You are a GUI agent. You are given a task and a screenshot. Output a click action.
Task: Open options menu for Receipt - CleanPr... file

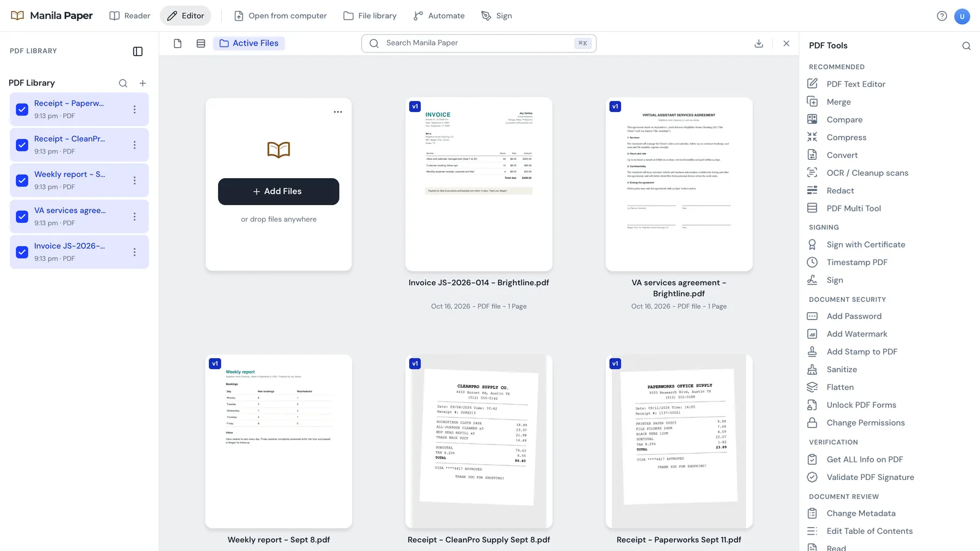point(135,145)
